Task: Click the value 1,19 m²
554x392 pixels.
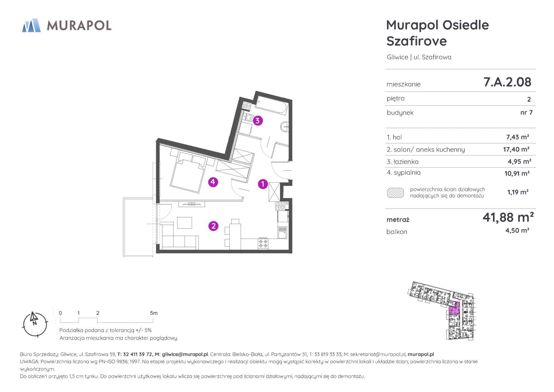Action: [x=518, y=192]
